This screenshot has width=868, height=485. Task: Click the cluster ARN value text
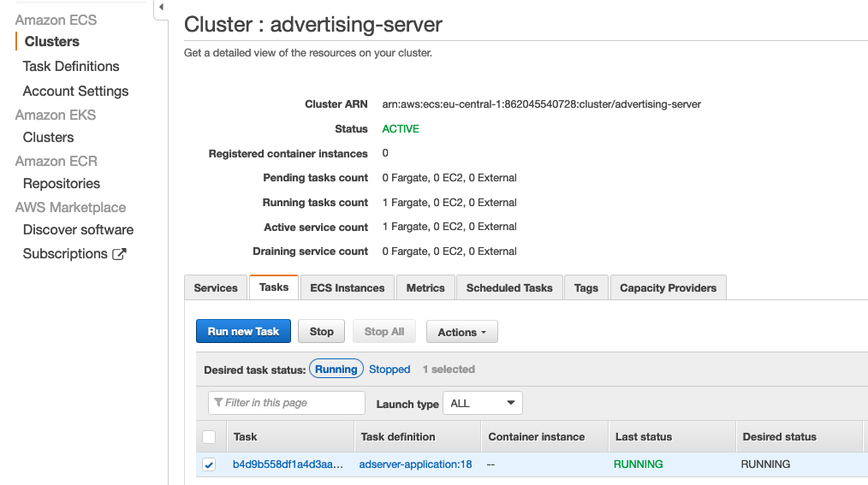point(541,104)
